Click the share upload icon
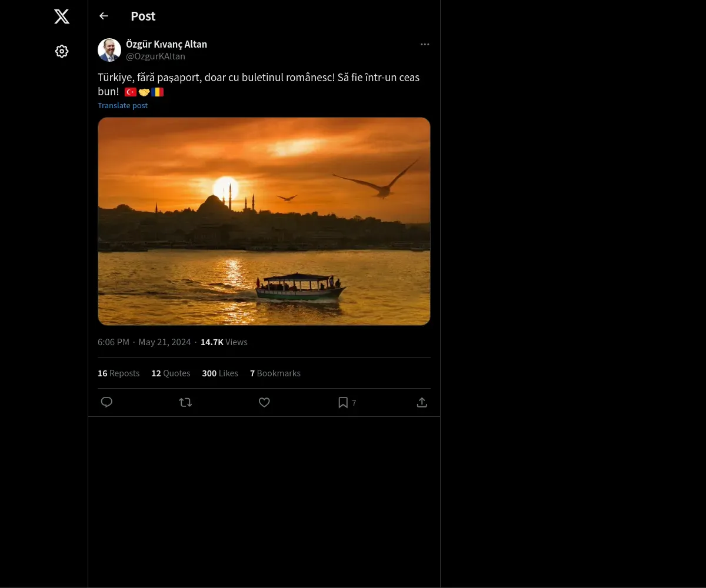This screenshot has height=588, width=706. [x=422, y=402]
